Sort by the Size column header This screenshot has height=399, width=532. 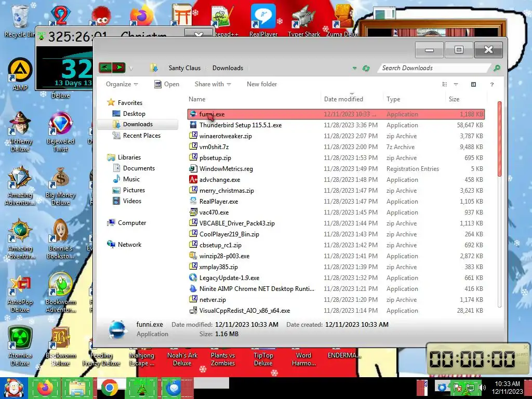tap(466, 99)
